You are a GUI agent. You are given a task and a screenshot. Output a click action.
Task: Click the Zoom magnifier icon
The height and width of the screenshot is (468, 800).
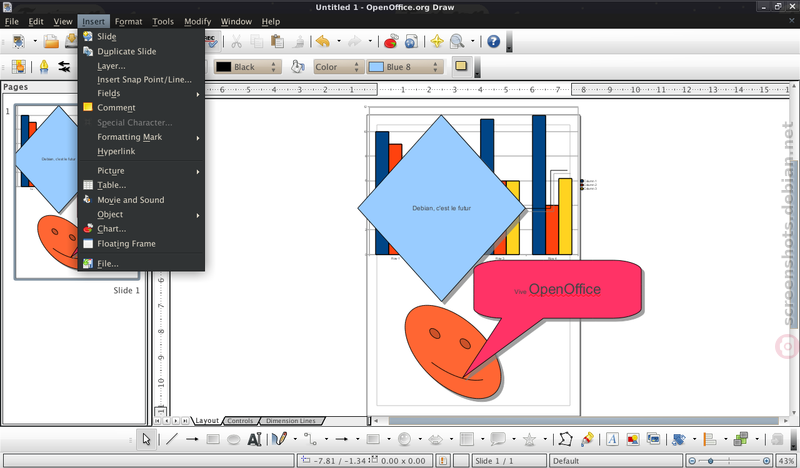coord(457,41)
